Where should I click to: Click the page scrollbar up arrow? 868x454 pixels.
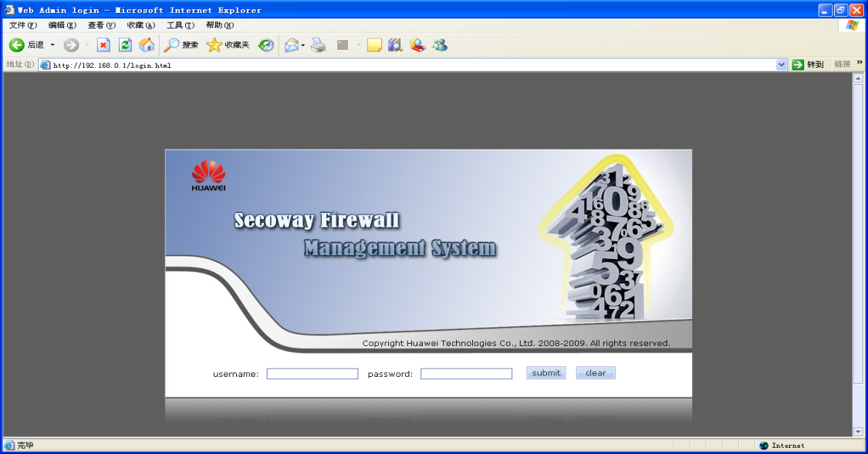click(858, 78)
